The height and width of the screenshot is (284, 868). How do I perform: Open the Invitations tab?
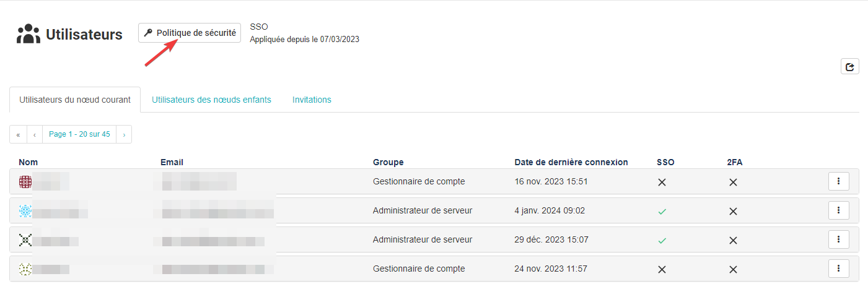(312, 100)
